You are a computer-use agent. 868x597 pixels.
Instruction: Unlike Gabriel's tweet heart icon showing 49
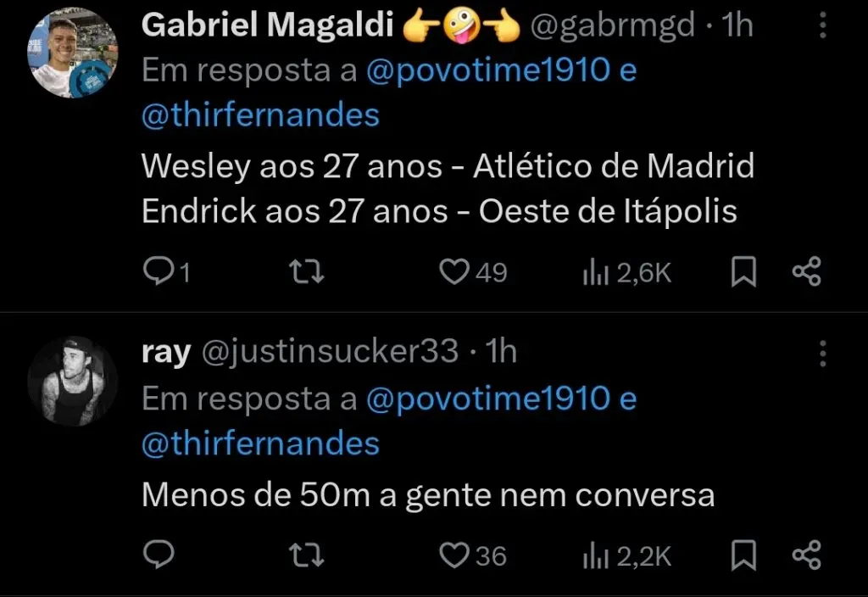tap(455, 271)
